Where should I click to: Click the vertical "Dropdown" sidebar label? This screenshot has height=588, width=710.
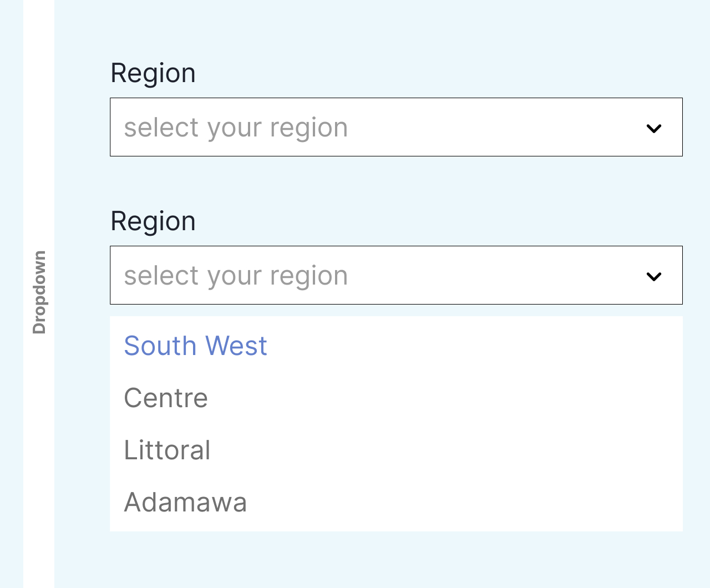coord(39,292)
